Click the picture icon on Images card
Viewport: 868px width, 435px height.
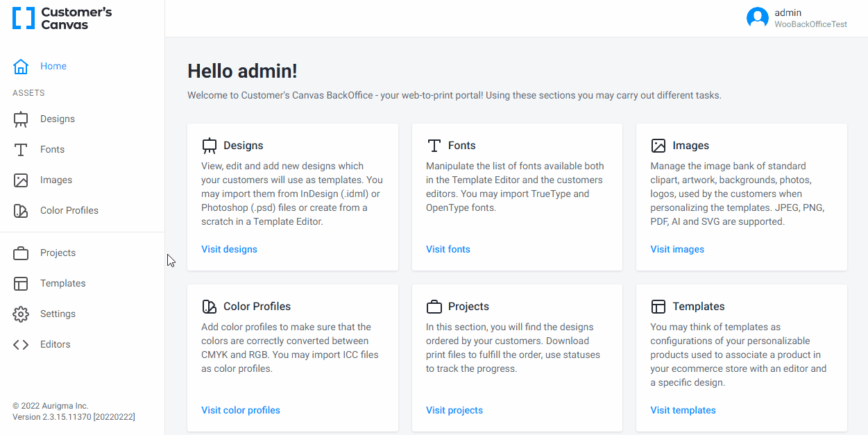pyautogui.click(x=658, y=146)
